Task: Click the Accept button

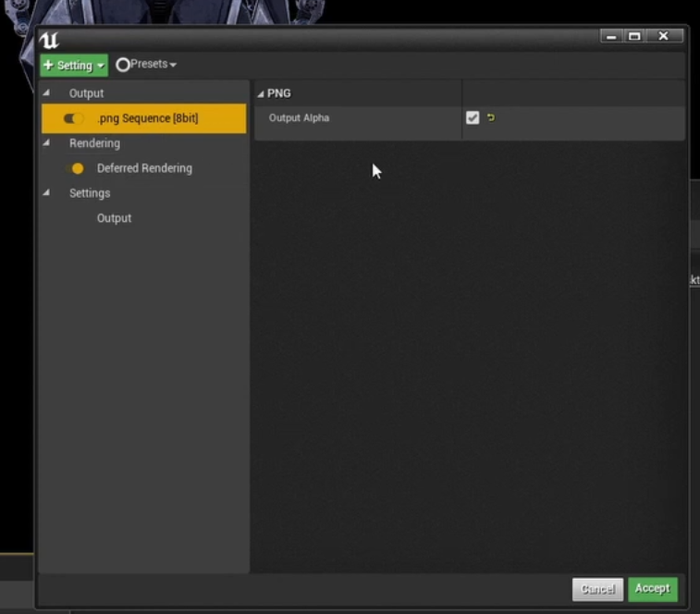Action: pos(653,588)
